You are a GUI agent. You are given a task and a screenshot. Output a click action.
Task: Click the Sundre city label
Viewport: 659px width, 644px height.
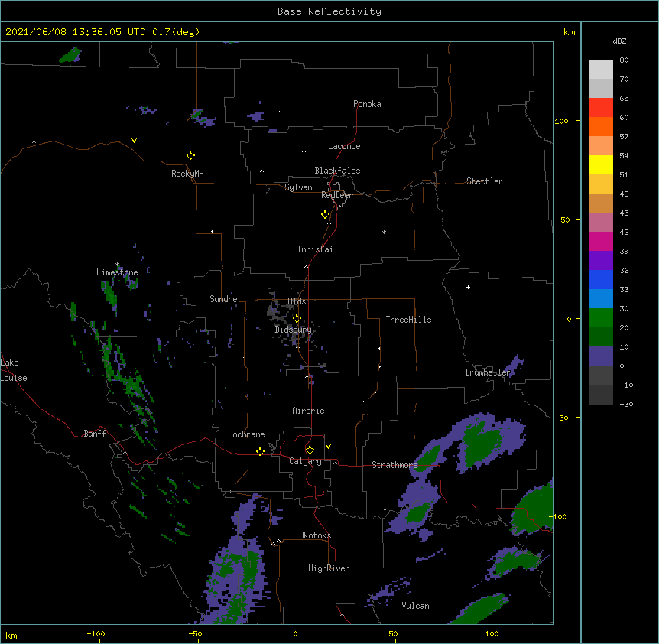[x=223, y=299]
